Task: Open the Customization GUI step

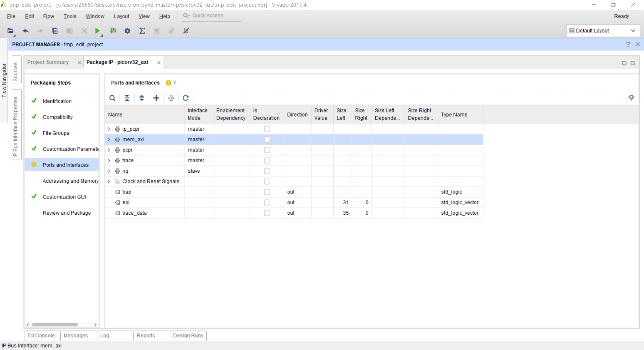Action: click(64, 197)
